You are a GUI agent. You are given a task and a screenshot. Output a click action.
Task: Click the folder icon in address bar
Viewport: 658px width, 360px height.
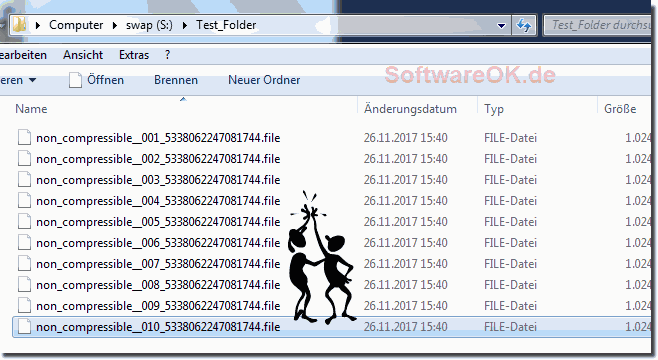(x=20, y=25)
